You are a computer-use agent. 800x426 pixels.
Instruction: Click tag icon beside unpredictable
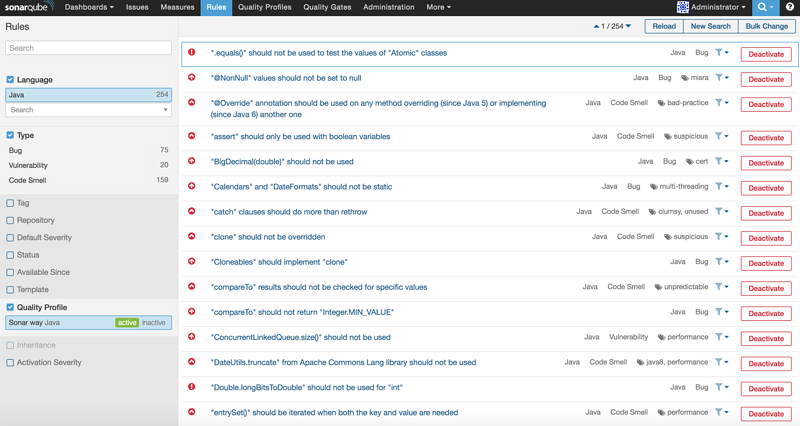point(658,287)
